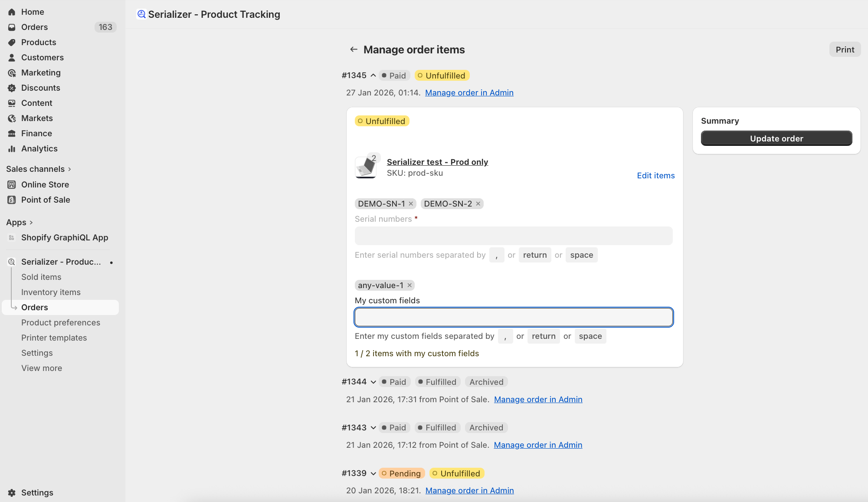This screenshot has width=868, height=502.
Task: Remove the DEMO-SN-2 serial tag
Action: click(x=478, y=203)
